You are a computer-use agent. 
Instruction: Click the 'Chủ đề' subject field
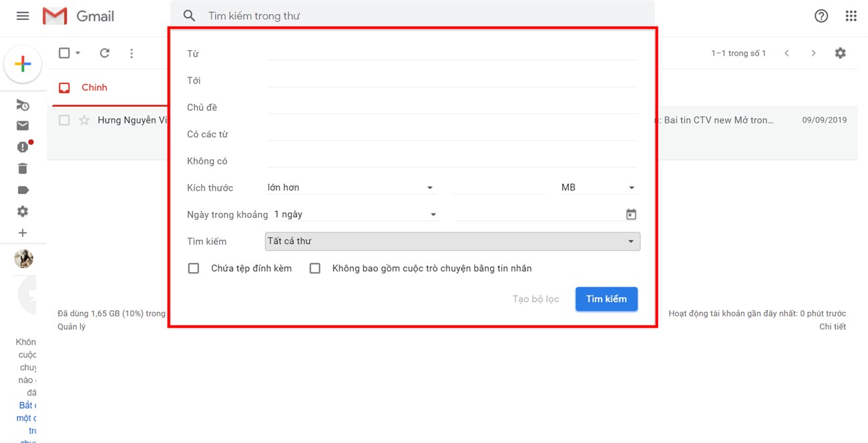(x=452, y=107)
